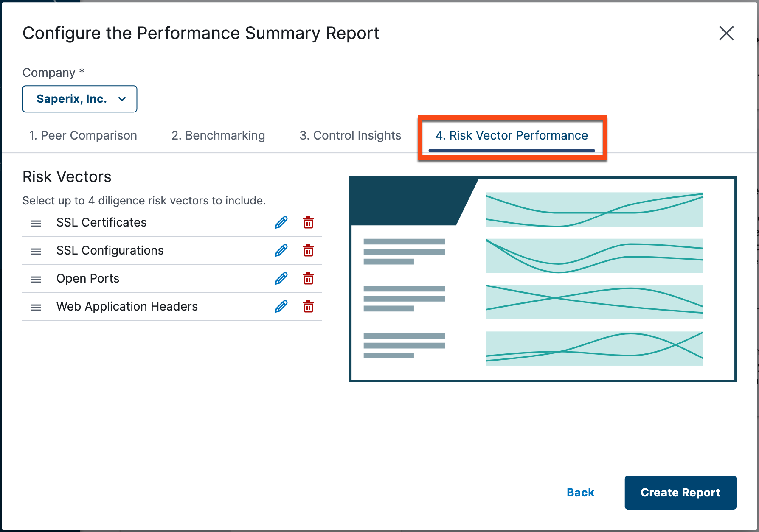Grab the SSL Certificates drag handle
Image resolution: width=759 pixels, height=532 pixels.
[36, 223]
